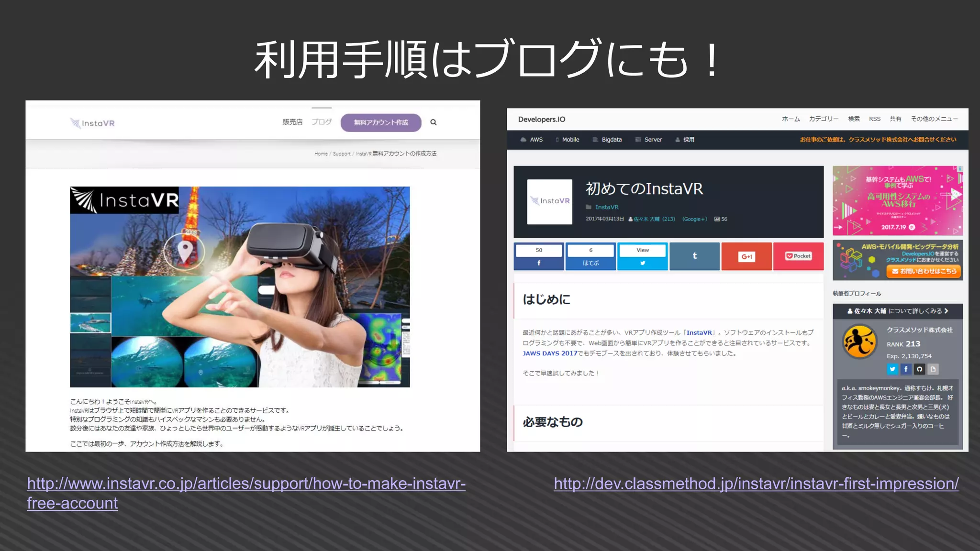
Task: Click the VR headset hero image
Action: pos(240,287)
